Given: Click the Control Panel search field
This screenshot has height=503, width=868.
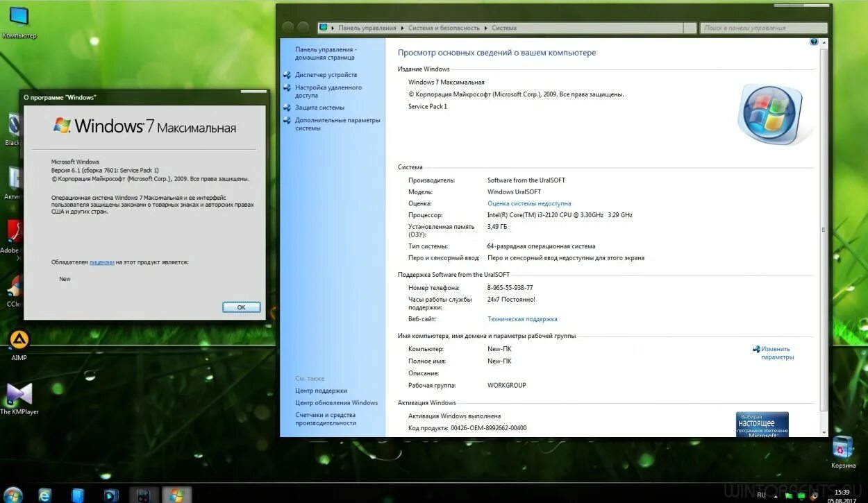Looking at the screenshot, I should (x=765, y=28).
